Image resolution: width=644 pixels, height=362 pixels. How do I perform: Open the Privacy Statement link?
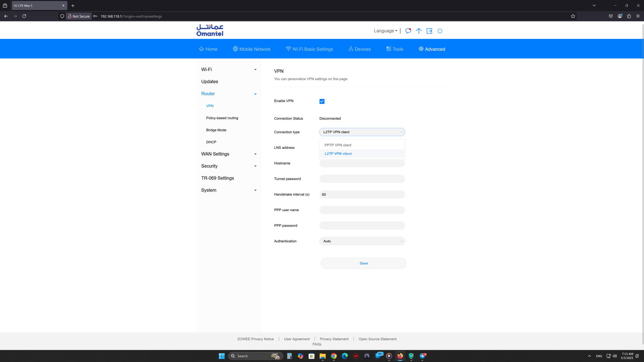(x=334, y=339)
